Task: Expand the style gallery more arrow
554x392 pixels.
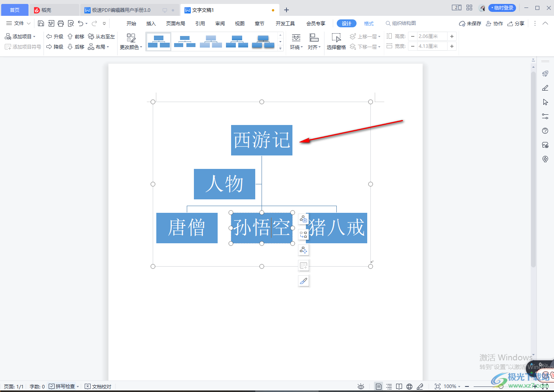Action: [x=281, y=48]
